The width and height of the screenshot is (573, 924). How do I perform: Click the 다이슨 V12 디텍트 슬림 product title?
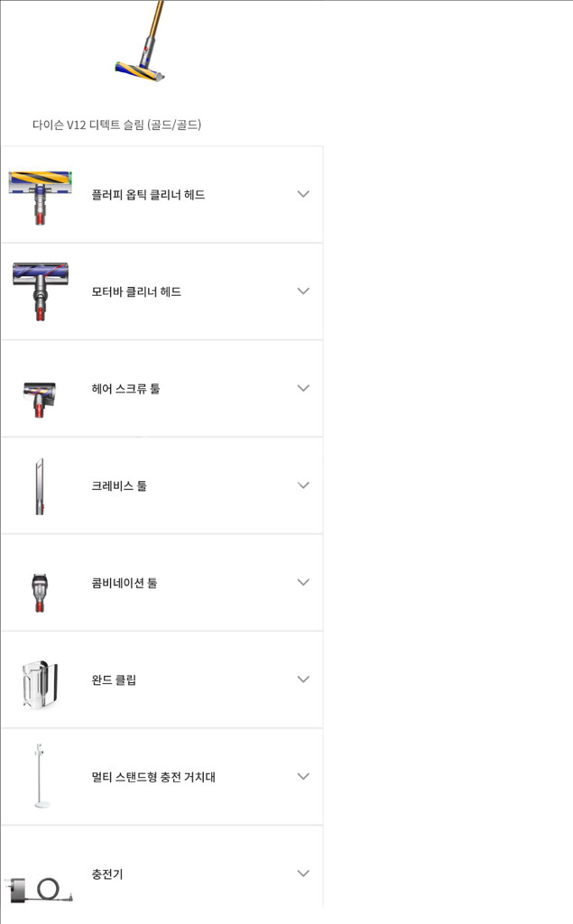tap(116, 125)
